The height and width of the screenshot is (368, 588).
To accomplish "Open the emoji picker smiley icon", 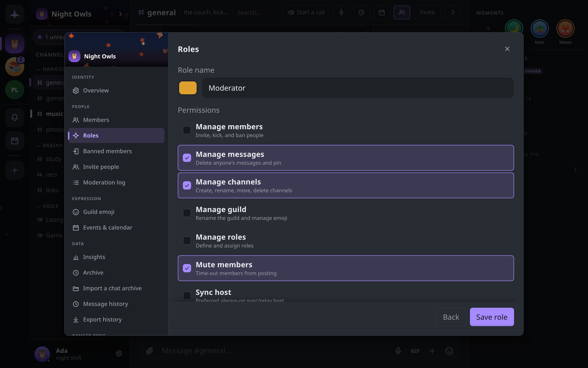I will 449,351.
